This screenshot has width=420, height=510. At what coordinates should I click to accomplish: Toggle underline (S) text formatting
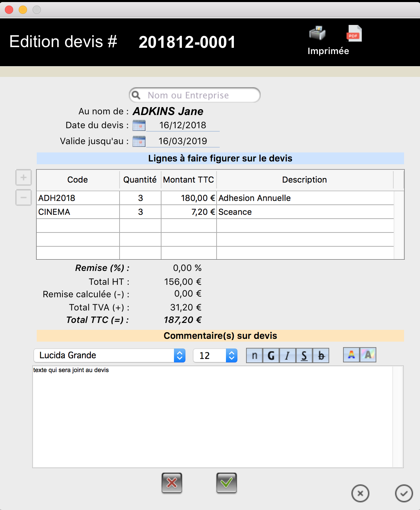click(x=304, y=355)
